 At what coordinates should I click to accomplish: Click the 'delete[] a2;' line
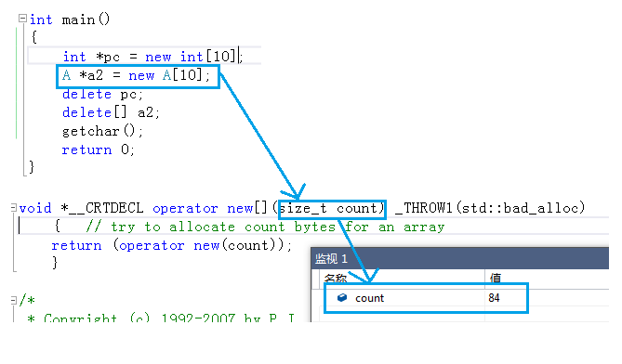[111, 112]
